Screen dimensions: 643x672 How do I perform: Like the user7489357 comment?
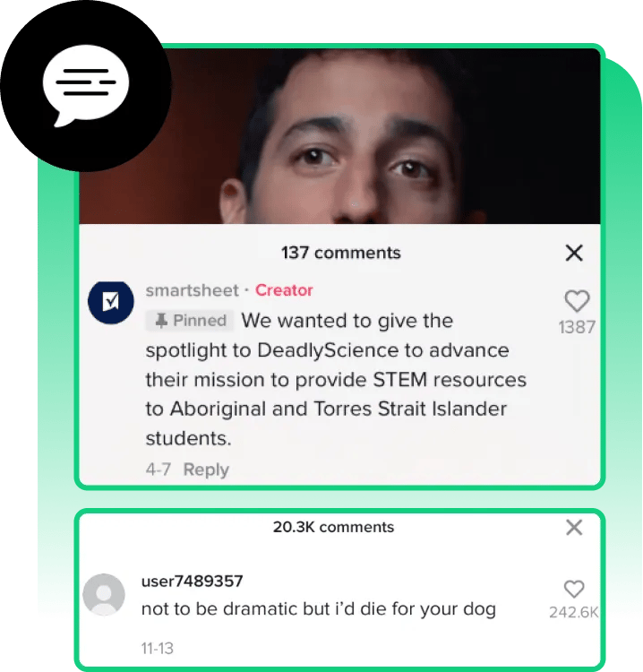click(x=574, y=589)
